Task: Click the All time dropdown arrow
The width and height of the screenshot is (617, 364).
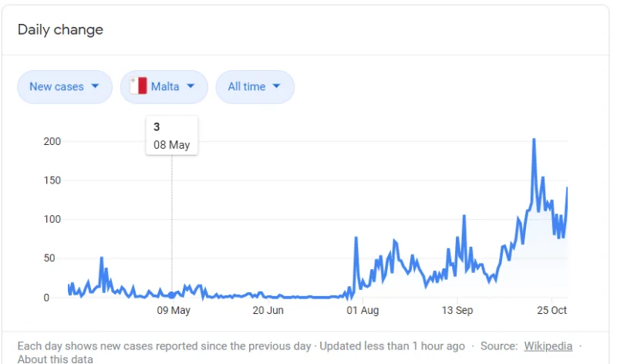Action: click(x=276, y=86)
